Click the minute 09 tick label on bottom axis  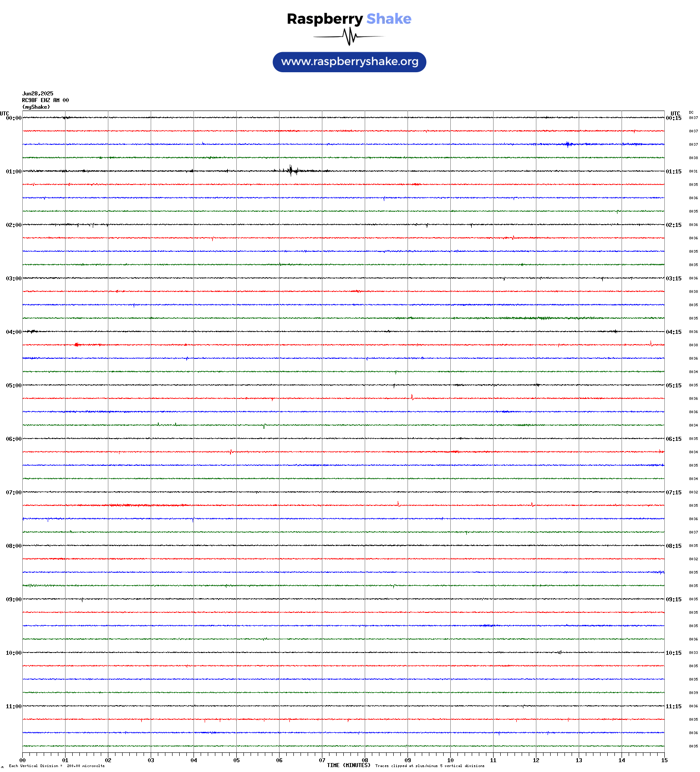pyautogui.click(x=408, y=760)
